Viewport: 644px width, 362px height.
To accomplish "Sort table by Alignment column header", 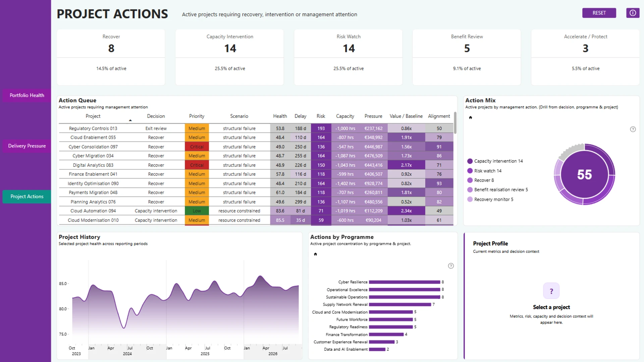I will pyautogui.click(x=439, y=116).
